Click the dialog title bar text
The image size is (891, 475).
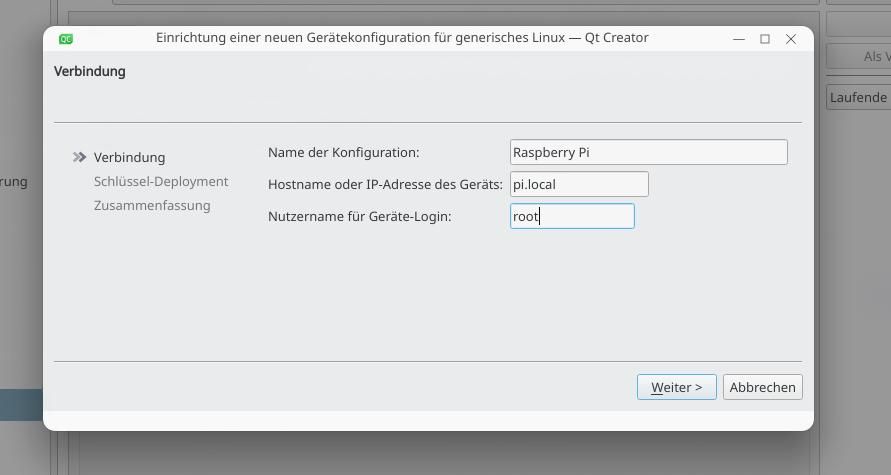[x=402, y=38]
